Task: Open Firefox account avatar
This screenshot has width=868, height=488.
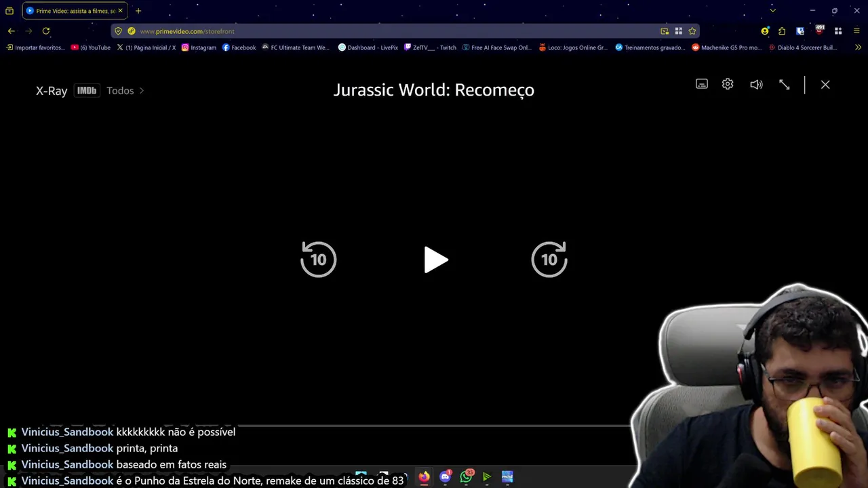Action: point(765,31)
